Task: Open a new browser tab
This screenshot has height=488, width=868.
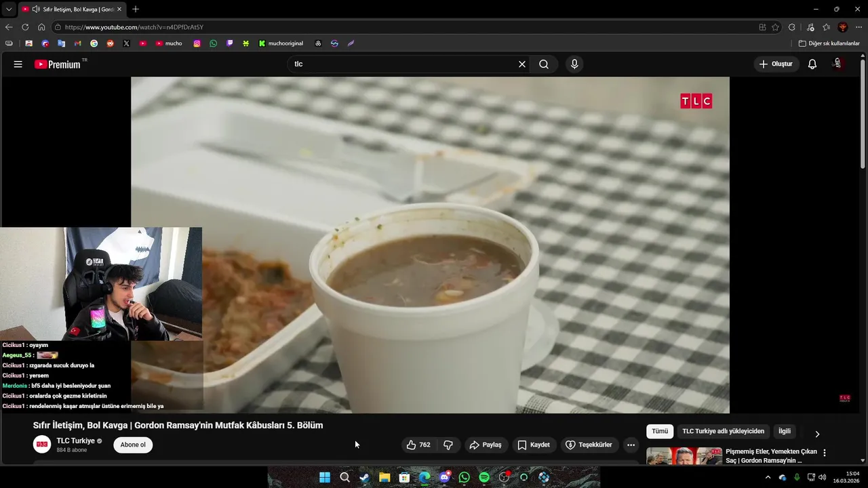Action: 136,9
